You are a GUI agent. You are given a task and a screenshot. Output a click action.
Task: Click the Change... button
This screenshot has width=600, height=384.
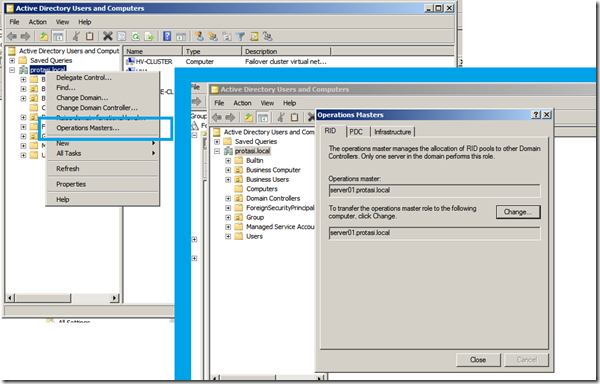coord(518,212)
